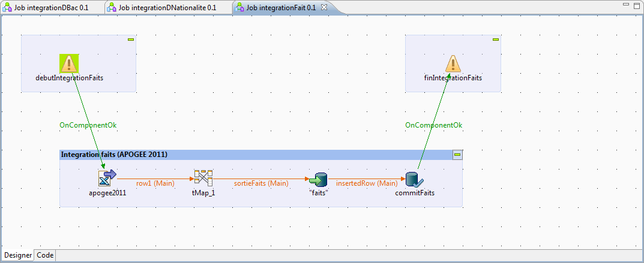Viewport: 644px width, 263px height.
Task: Select the tMap_1 mapping component
Action: point(203,178)
